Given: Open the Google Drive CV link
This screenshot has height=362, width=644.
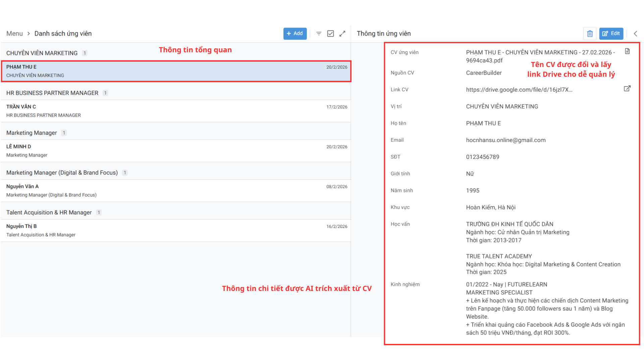Looking at the screenshot, I should (519, 89).
